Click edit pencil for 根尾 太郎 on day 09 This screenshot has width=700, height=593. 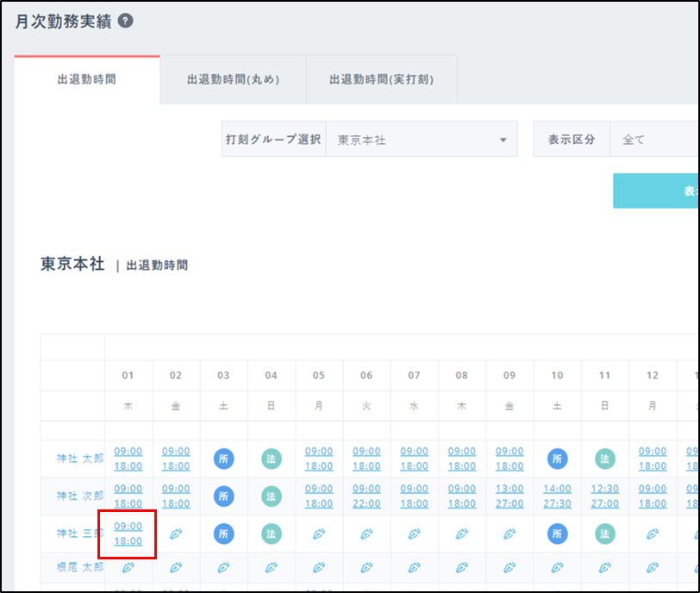pos(509,567)
